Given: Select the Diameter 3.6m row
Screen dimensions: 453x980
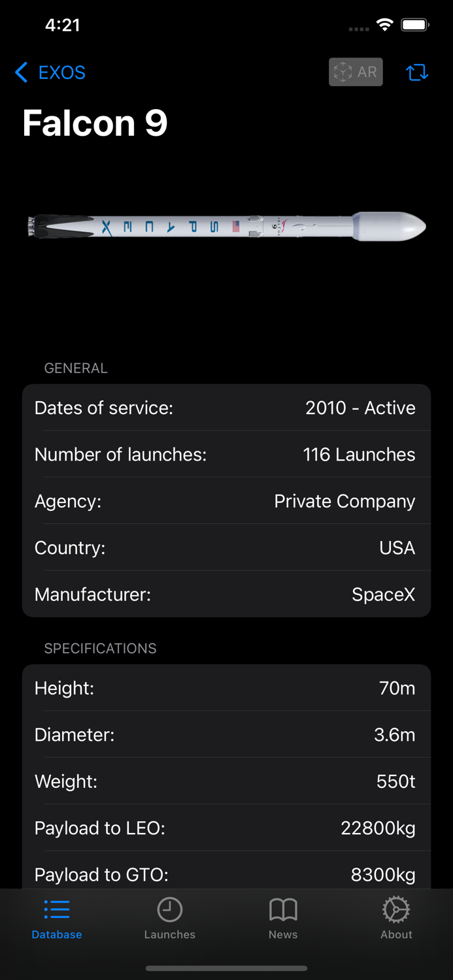Looking at the screenshot, I should (x=226, y=735).
